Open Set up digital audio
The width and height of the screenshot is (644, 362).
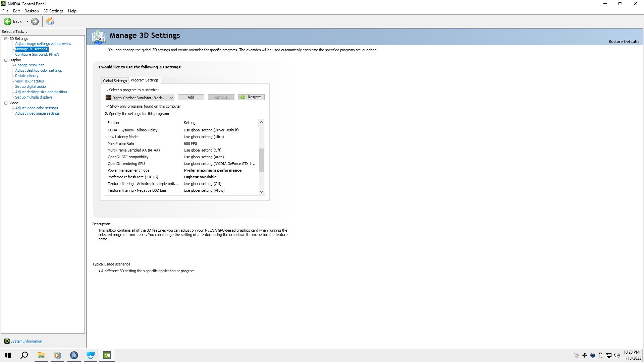tap(31, 86)
